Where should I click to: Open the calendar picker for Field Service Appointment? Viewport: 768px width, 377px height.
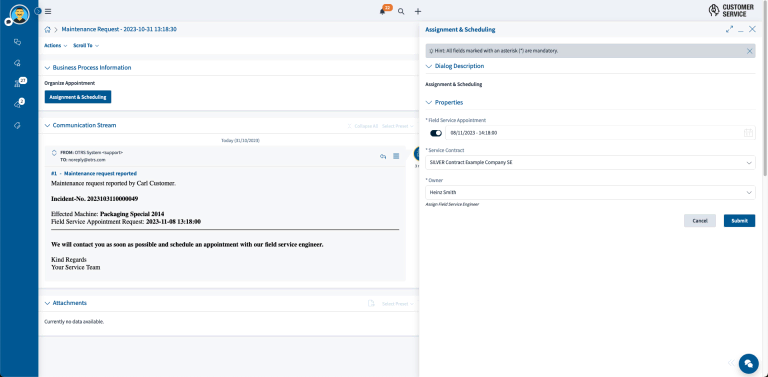[x=748, y=133]
